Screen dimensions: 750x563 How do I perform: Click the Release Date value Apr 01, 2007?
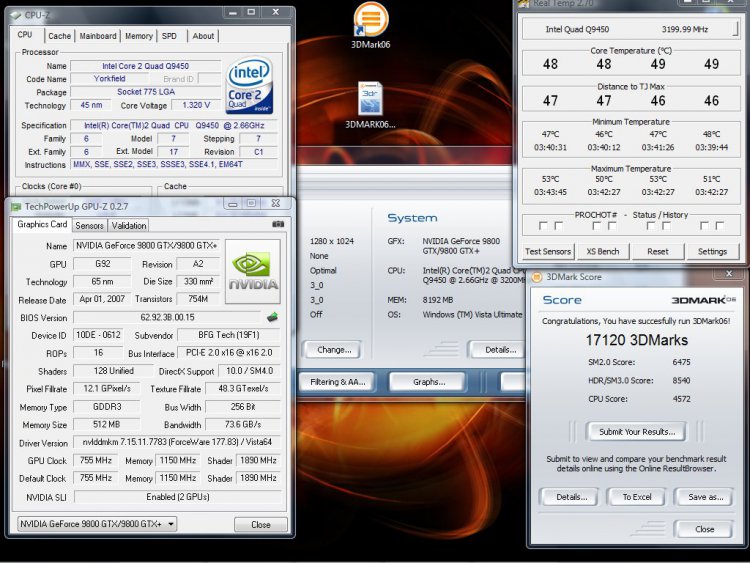(x=102, y=299)
